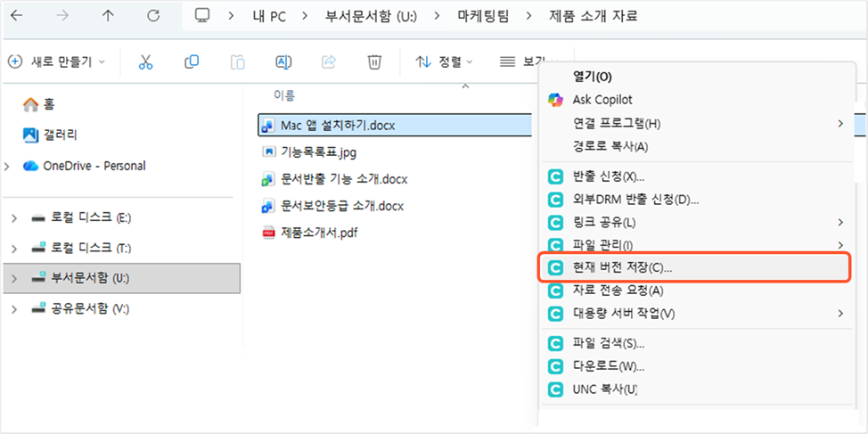Click the 이름 column header
Viewport: 868px width, 434px height.
(x=284, y=95)
